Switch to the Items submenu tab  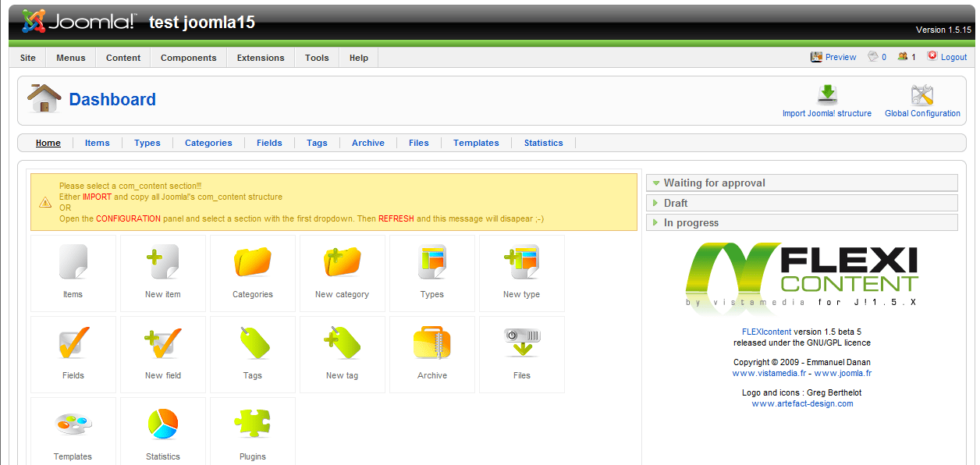(98, 143)
